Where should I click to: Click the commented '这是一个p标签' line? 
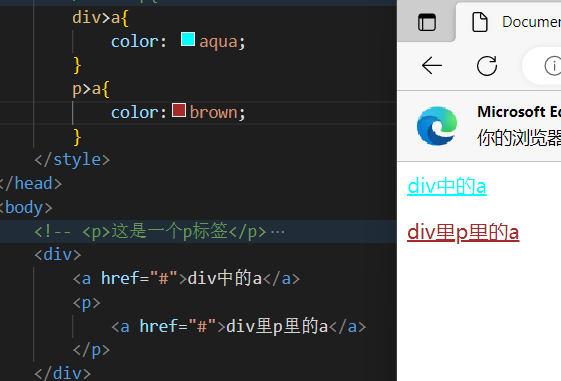[x=150, y=231]
